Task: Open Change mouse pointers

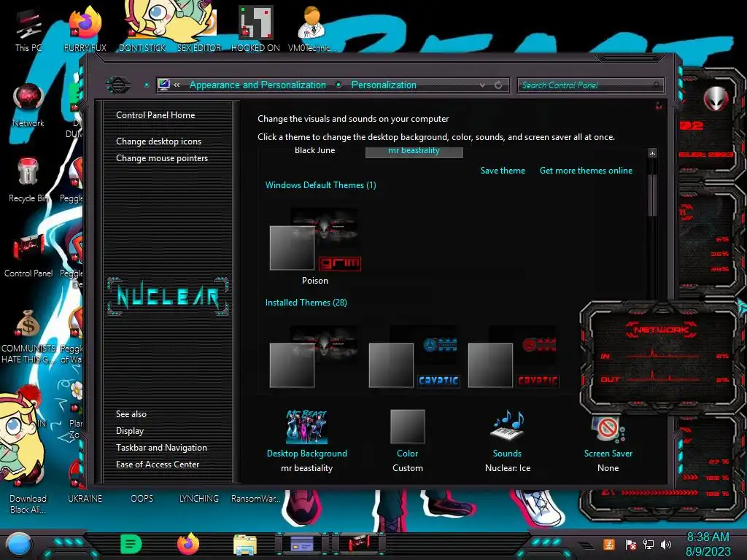Action: tap(162, 158)
